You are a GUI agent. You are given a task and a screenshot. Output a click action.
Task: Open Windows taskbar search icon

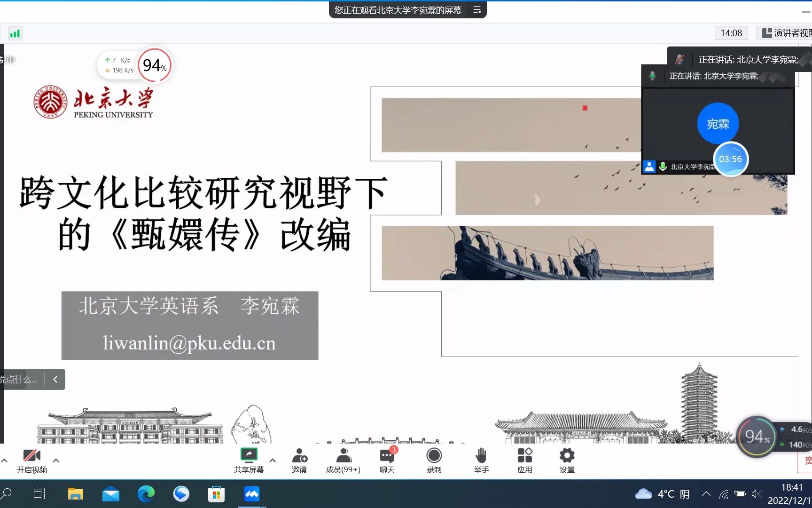pyautogui.click(x=7, y=494)
